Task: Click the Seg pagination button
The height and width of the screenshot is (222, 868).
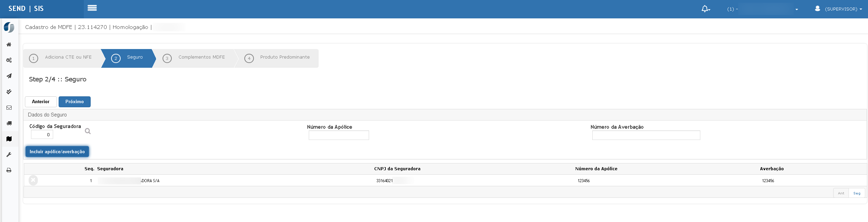Action: [857, 193]
